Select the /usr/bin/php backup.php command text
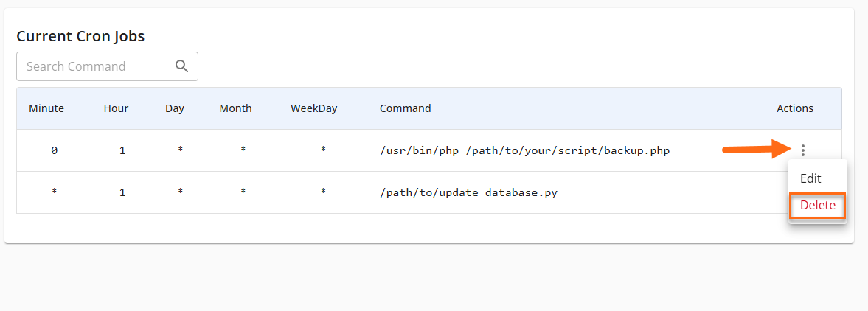868x311 pixels. [524, 150]
